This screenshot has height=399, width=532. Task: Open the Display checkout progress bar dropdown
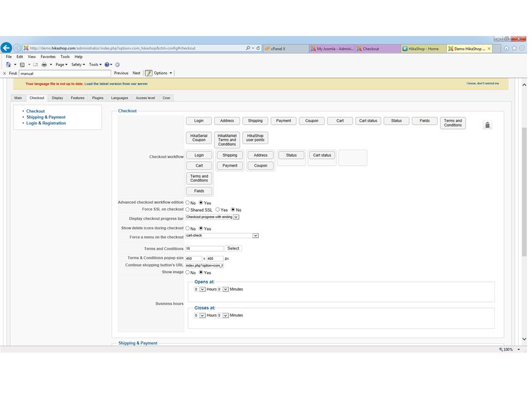[236, 217]
